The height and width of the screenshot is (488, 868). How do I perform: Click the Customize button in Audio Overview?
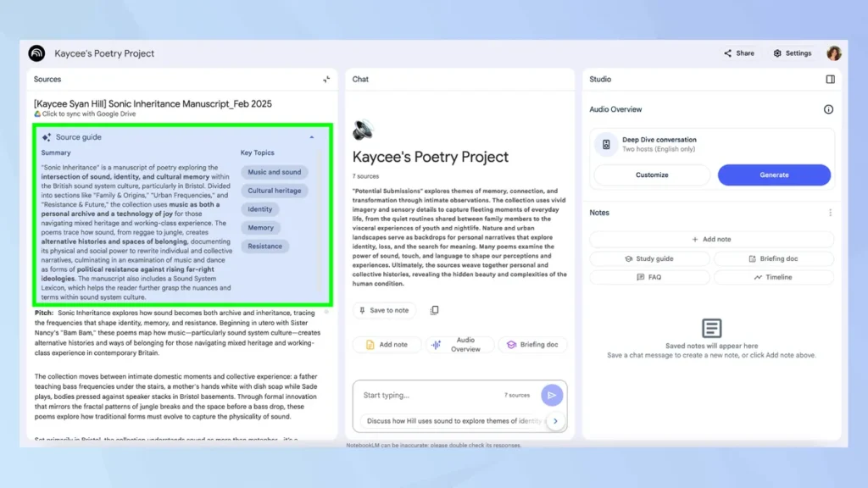652,174
